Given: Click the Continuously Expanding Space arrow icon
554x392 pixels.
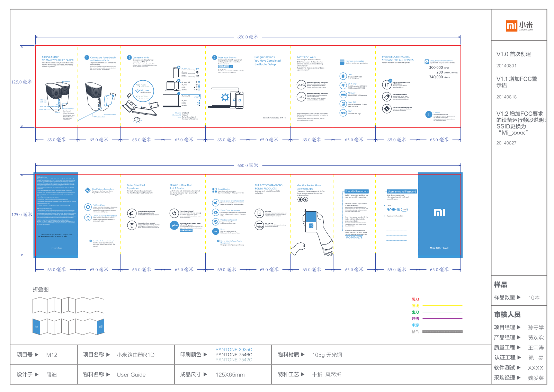Looking at the screenshot, I should (x=88, y=217).
